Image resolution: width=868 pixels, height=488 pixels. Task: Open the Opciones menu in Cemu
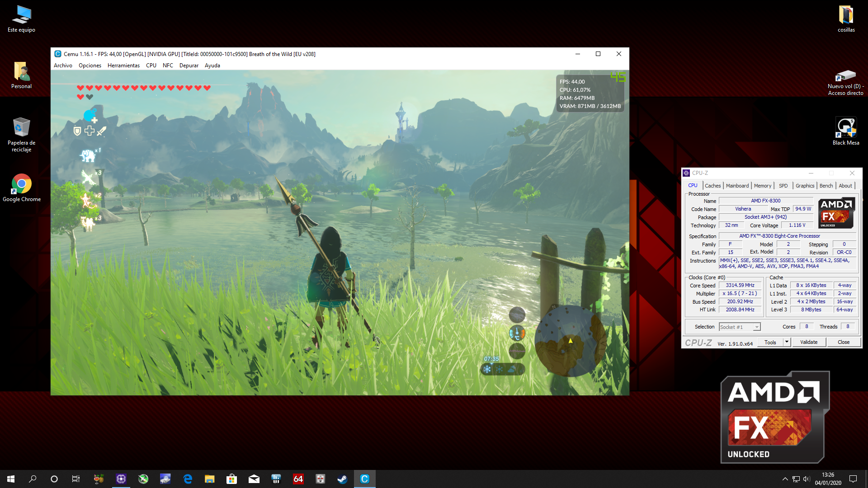(x=90, y=66)
